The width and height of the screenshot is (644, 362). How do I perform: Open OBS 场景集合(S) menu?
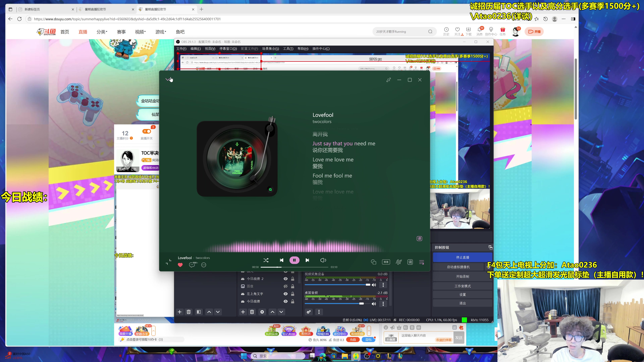tap(271, 48)
